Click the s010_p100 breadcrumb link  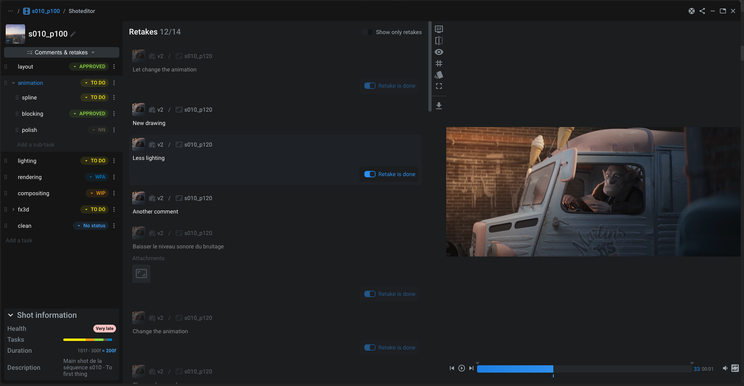click(x=46, y=11)
